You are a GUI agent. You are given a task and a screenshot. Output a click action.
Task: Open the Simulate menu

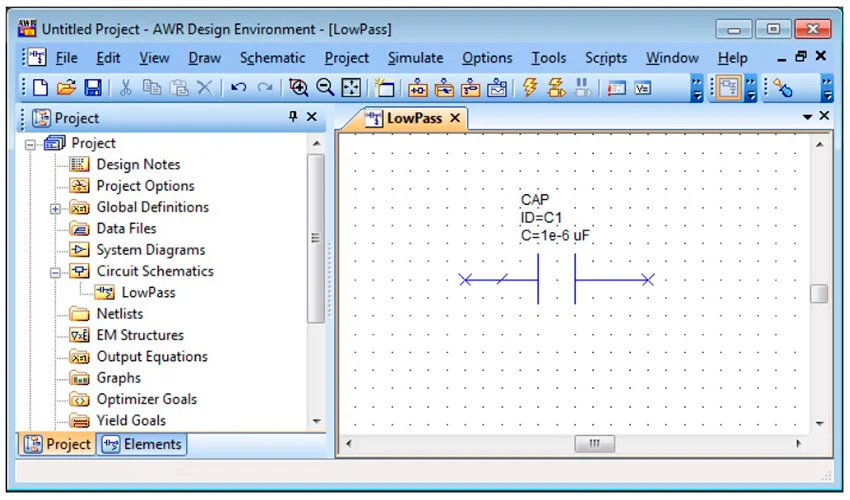tap(415, 58)
